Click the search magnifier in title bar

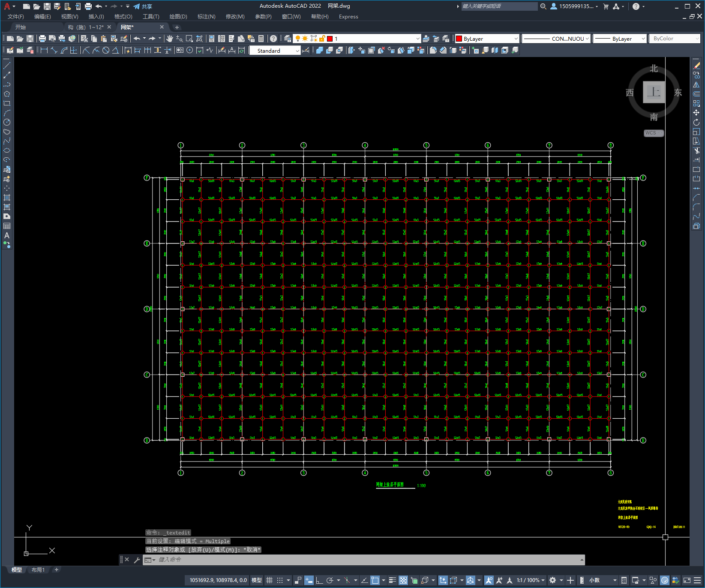point(543,6)
